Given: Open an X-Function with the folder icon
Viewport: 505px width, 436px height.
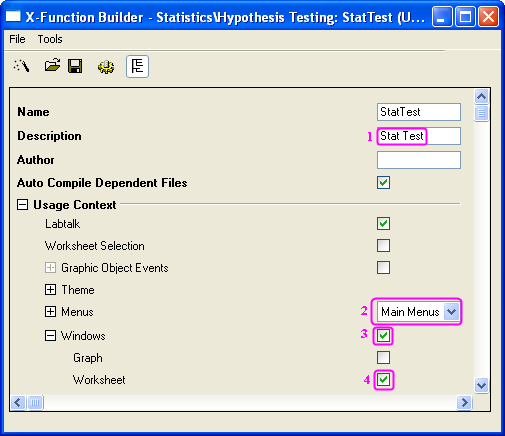Looking at the screenshot, I should (x=52, y=65).
